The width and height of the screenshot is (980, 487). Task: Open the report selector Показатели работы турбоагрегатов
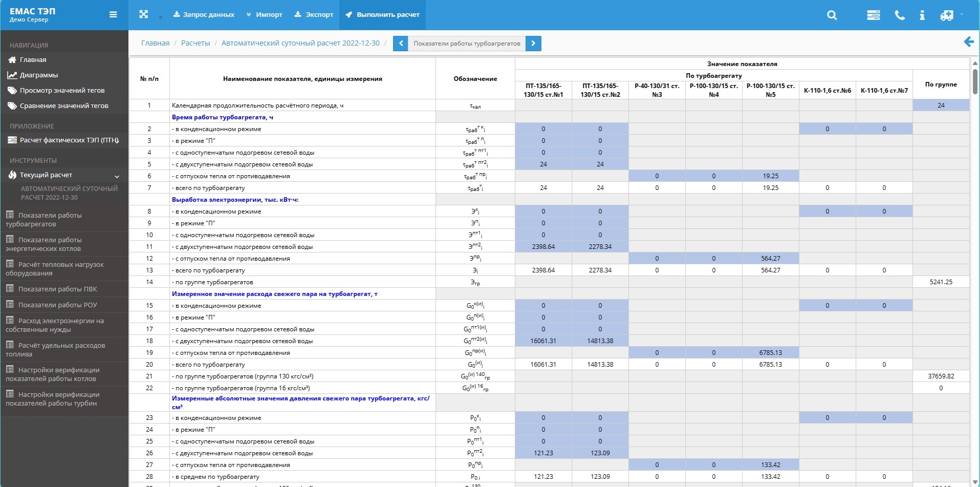(x=467, y=44)
